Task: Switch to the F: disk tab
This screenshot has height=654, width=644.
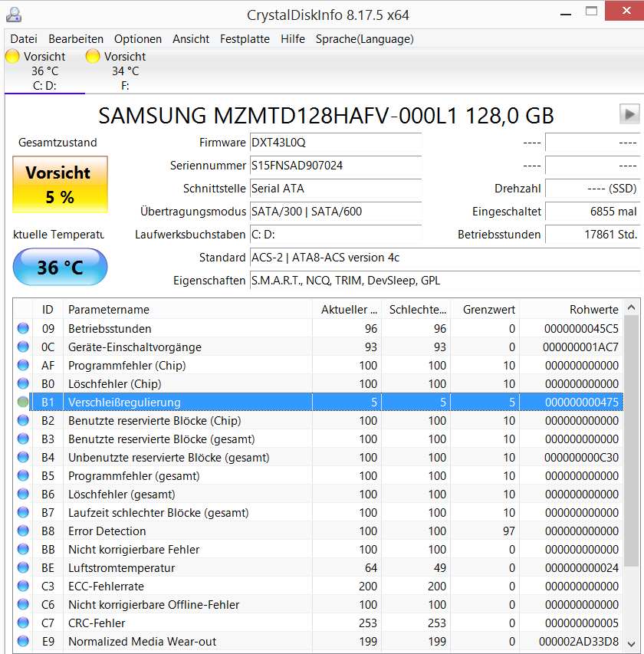Action: (125, 71)
